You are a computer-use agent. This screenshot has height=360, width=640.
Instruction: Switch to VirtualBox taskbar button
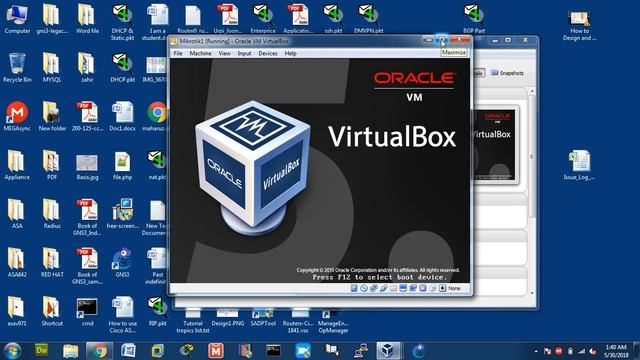tap(388, 351)
